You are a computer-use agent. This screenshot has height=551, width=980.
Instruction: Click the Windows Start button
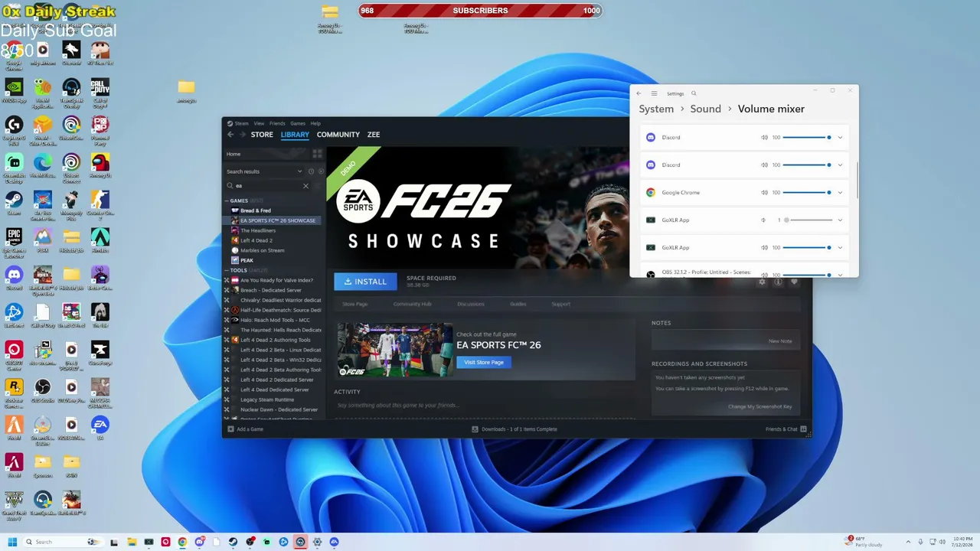[12, 542]
